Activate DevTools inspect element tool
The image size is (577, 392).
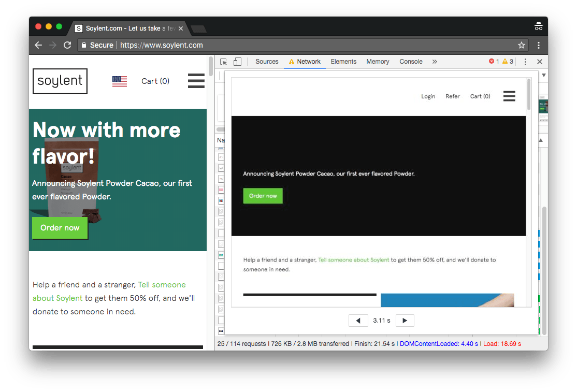pyautogui.click(x=223, y=62)
